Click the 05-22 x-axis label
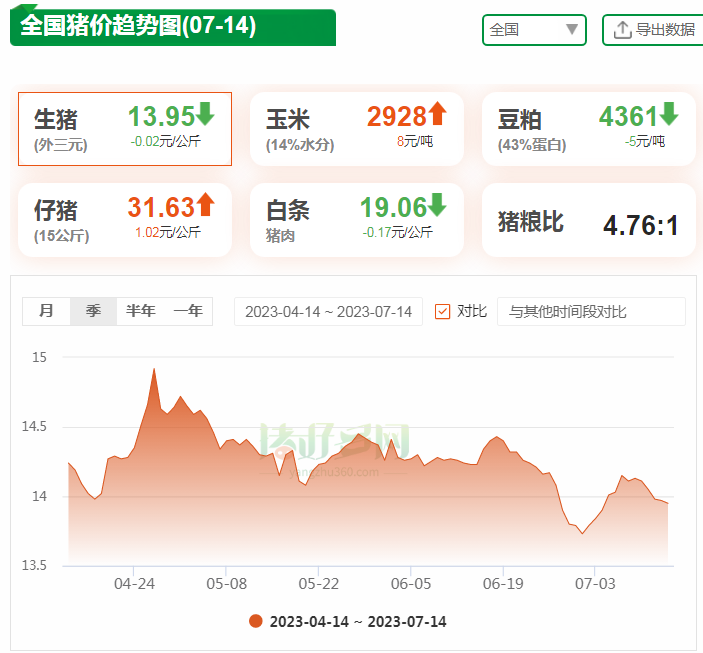The image size is (703, 653). (x=319, y=583)
